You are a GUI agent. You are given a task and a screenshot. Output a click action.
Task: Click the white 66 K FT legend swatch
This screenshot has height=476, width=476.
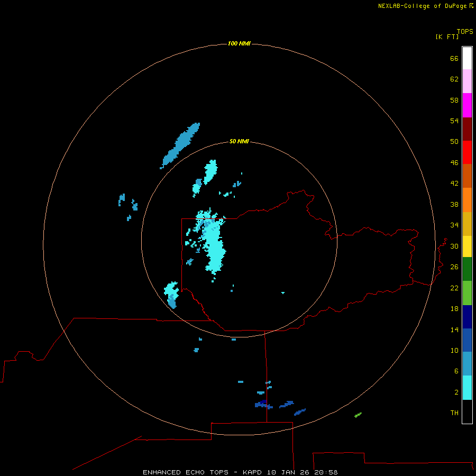[467, 58]
